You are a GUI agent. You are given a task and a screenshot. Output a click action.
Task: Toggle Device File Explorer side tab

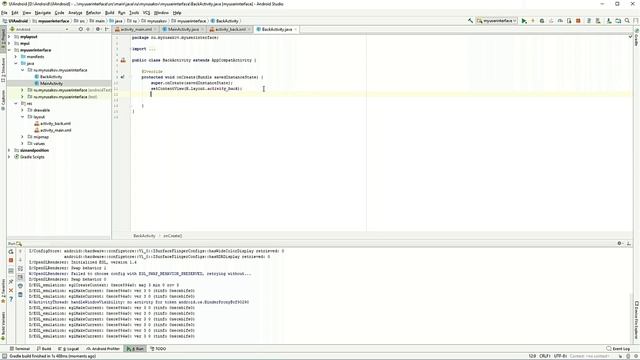pos(636,320)
